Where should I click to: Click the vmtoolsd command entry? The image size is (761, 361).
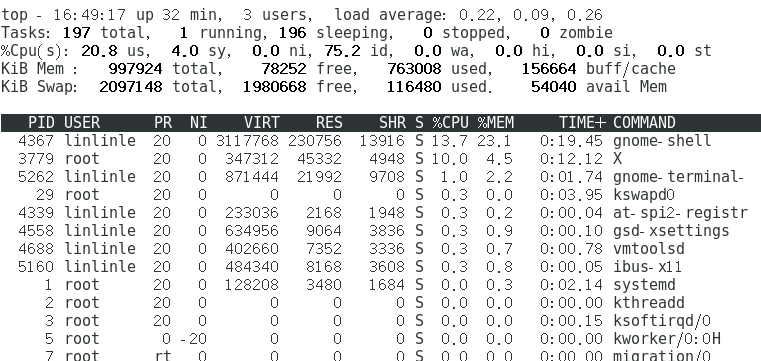(x=649, y=248)
